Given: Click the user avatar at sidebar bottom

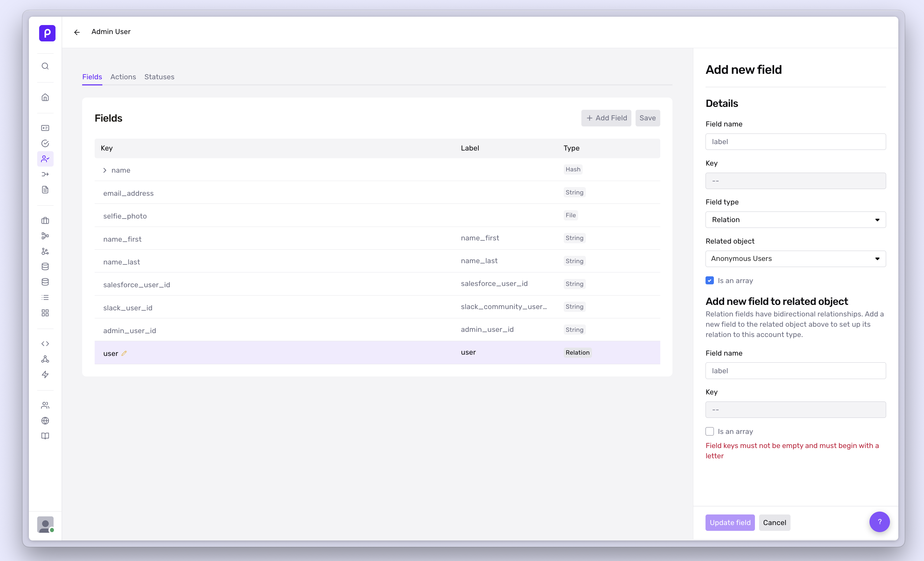Looking at the screenshot, I should (45, 525).
